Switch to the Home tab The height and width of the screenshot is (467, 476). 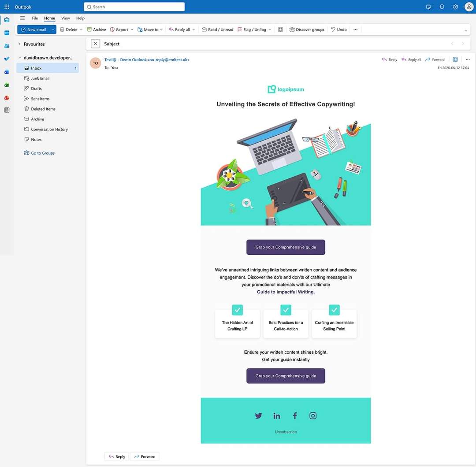(x=49, y=18)
